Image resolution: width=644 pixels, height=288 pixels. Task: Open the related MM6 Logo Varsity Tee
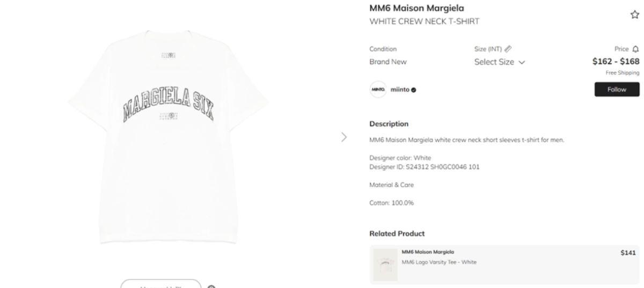[x=504, y=264]
